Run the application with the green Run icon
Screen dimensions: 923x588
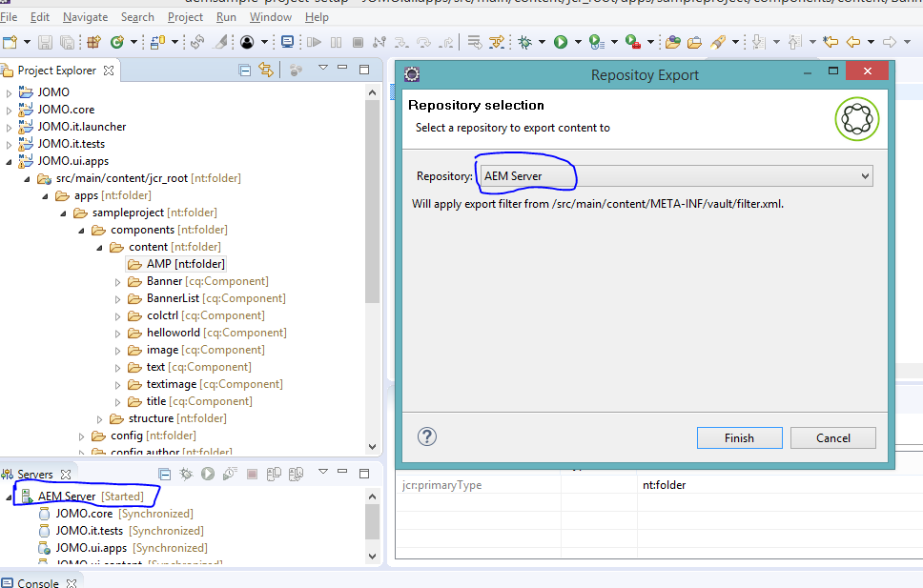click(x=561, y=42)
